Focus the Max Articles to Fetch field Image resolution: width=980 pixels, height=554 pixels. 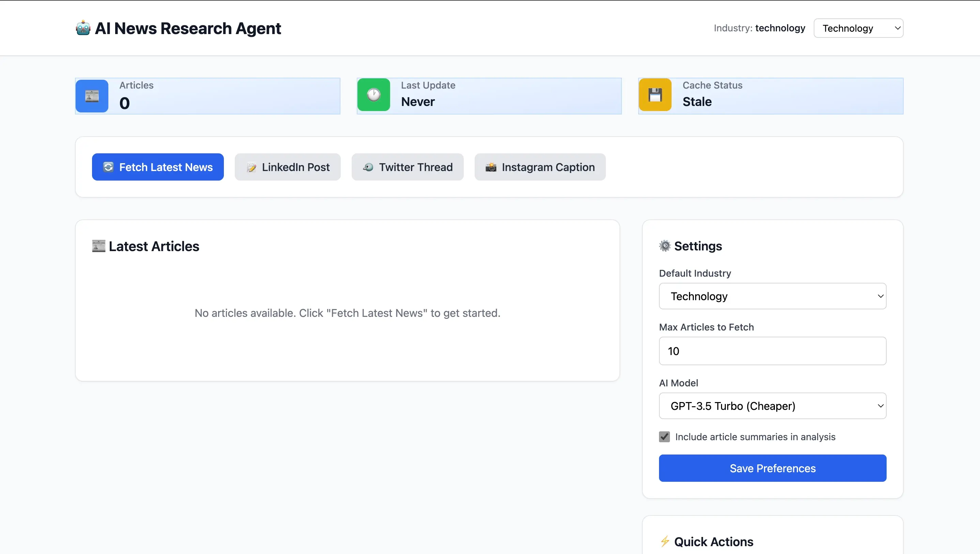point(772,351)
